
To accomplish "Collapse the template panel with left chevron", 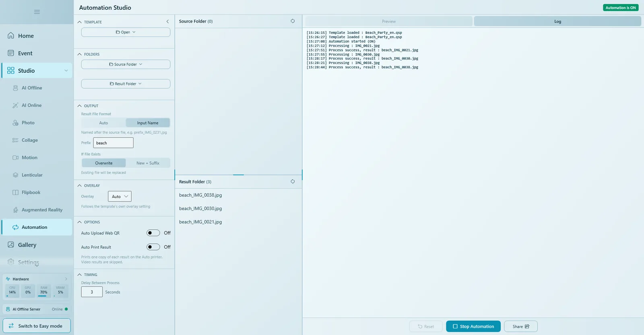I will tap(167, 22).
